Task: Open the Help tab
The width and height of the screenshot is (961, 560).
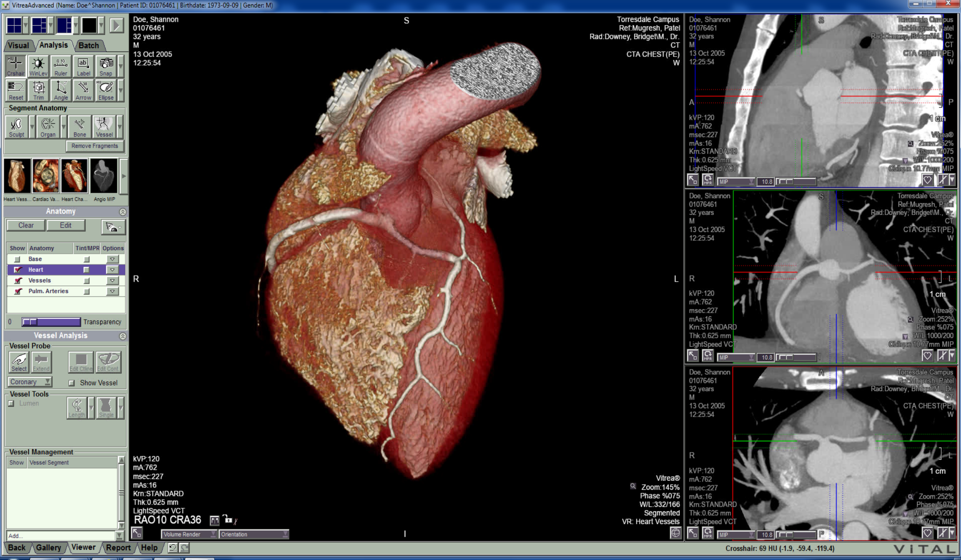Action: [149, 547]
